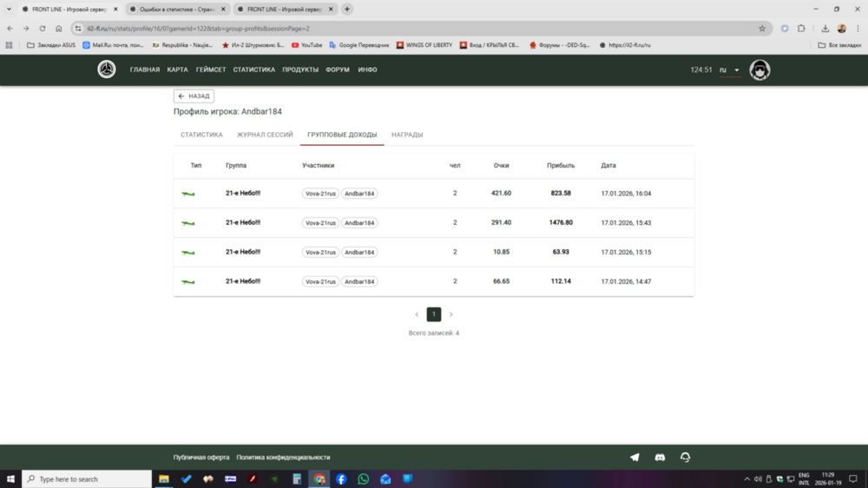Click the profit value 1476.80
Image resolution: width=868 pixels, height=488 pixels.
click(x=561, y=222)
